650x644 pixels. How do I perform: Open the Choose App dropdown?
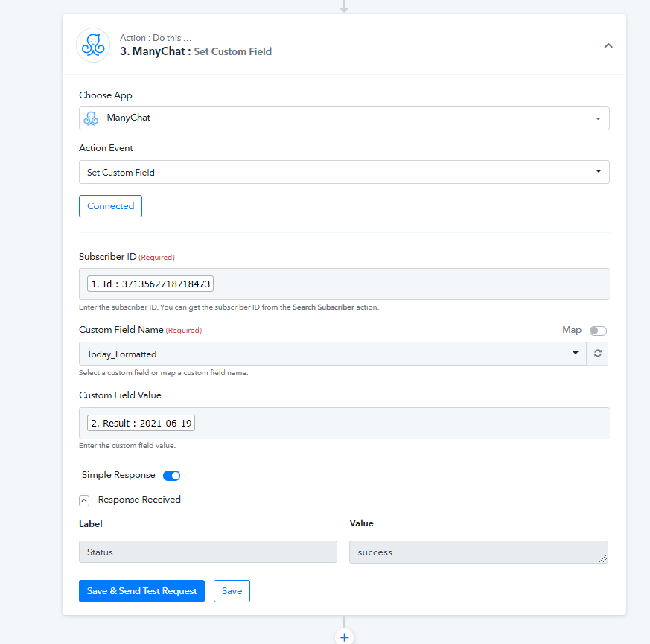coord(344,118)
